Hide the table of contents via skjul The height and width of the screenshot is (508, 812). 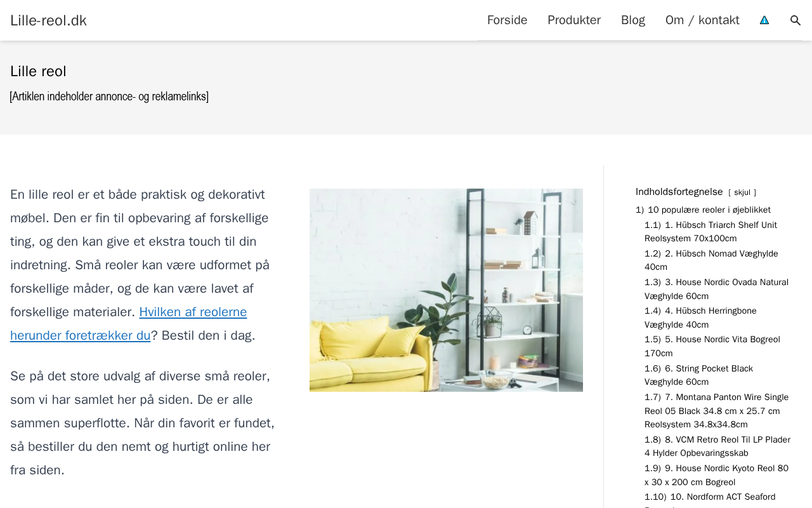click(742, 192)
